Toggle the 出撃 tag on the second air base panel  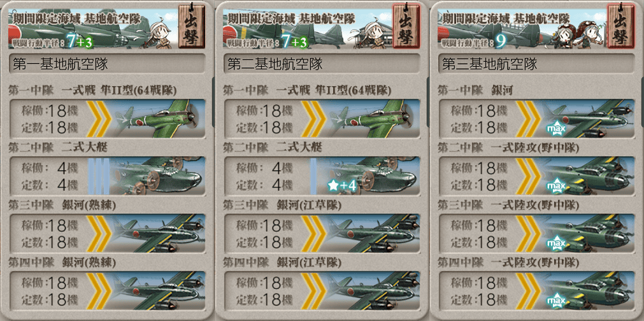point(406,26)
